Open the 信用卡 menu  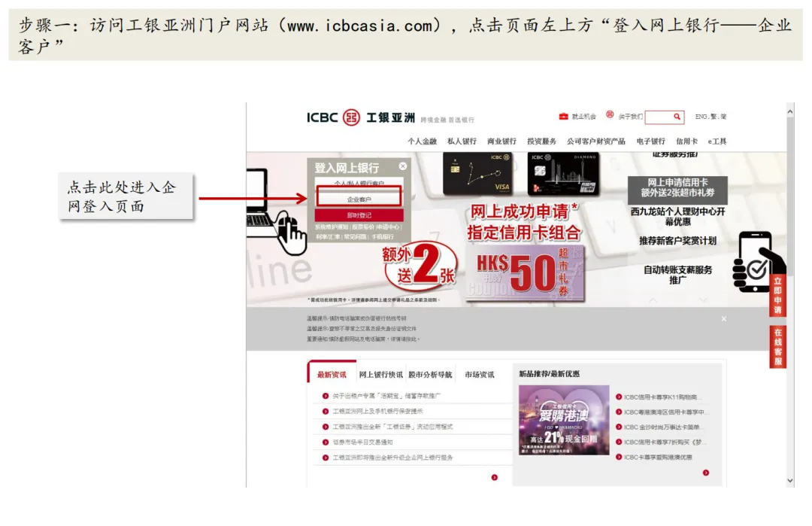click(x=686, y=141)
